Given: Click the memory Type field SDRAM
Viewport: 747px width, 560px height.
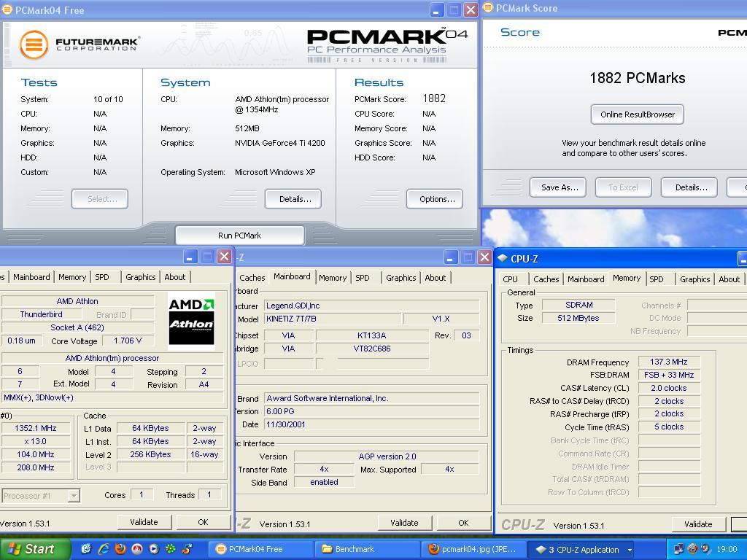Looking at the screenshot, I should [x=578, y=305].
